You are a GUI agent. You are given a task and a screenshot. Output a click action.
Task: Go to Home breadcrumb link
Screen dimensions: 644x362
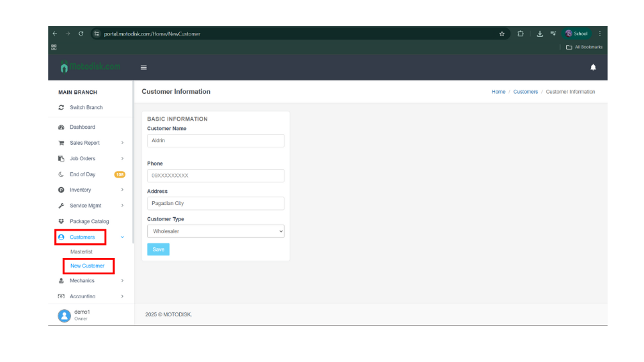point(498,92)
